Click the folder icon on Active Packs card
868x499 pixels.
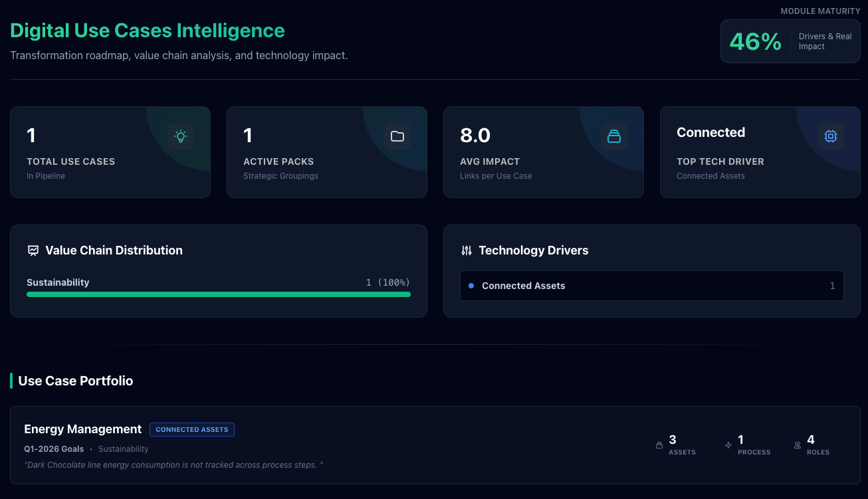[397, 136]
